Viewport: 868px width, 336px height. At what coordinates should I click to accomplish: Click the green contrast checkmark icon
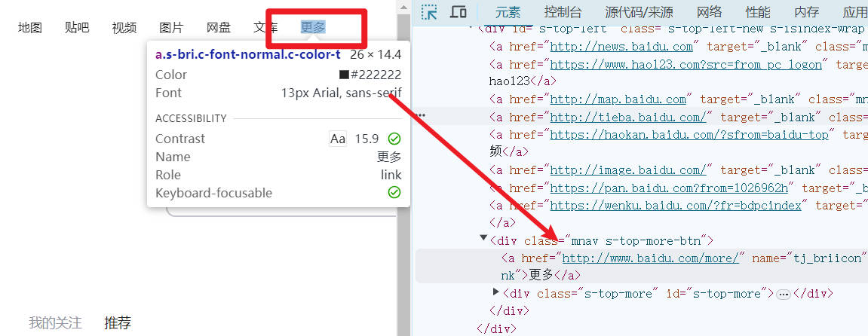pos(394,139)
